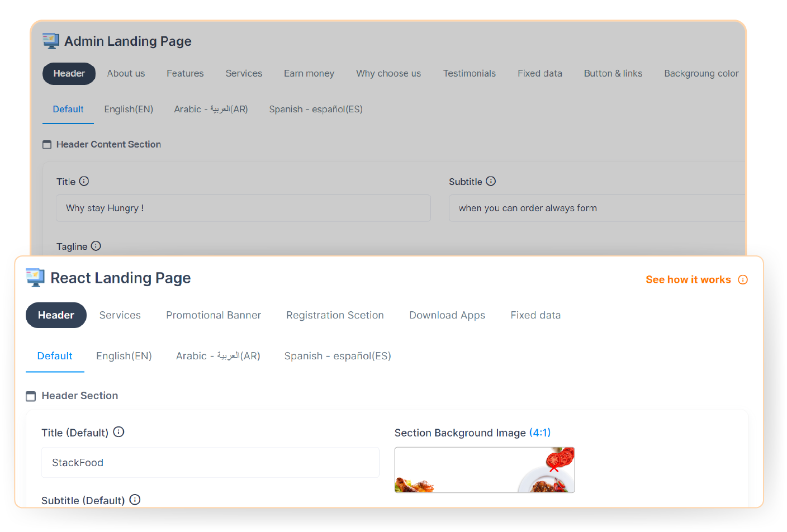The image size is (787, 532).
Task: Click the info icon next to Tagline
Action: tap(96, 246)
